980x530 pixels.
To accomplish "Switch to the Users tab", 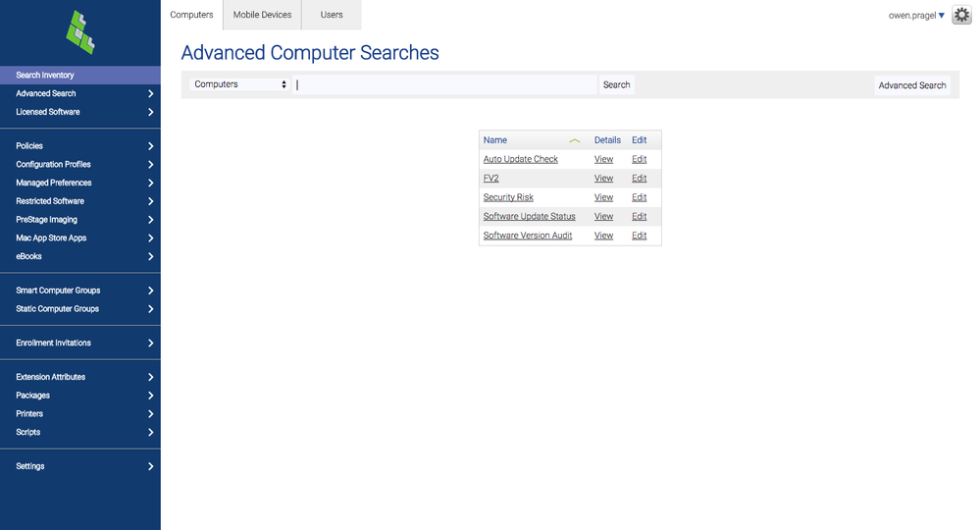I will pos(332,15).
